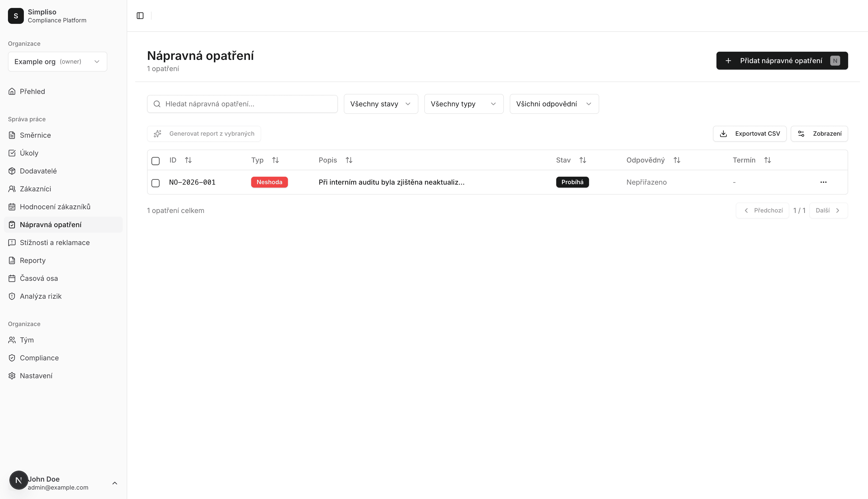
Task: Click the Stav column sort icon
Action: click(x=582, y=160)
